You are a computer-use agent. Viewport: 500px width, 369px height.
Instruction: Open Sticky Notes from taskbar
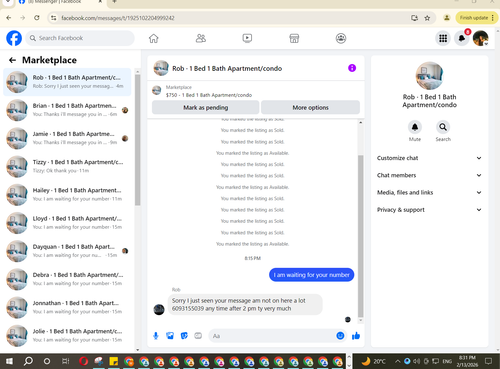tap(114, 361)
